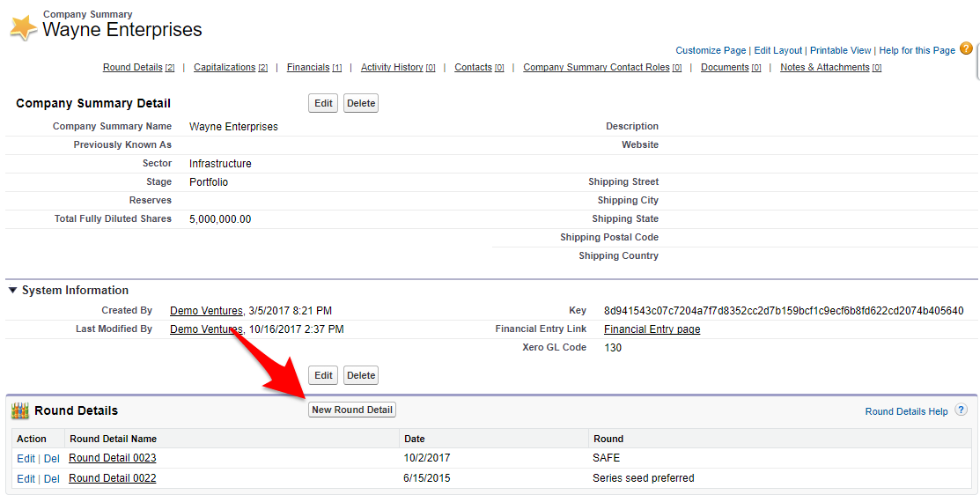Image resolution: width=980 pixels, height=495 pixels.
Task: Jump to Capitalizations related list
Action: tap(231, 68)
